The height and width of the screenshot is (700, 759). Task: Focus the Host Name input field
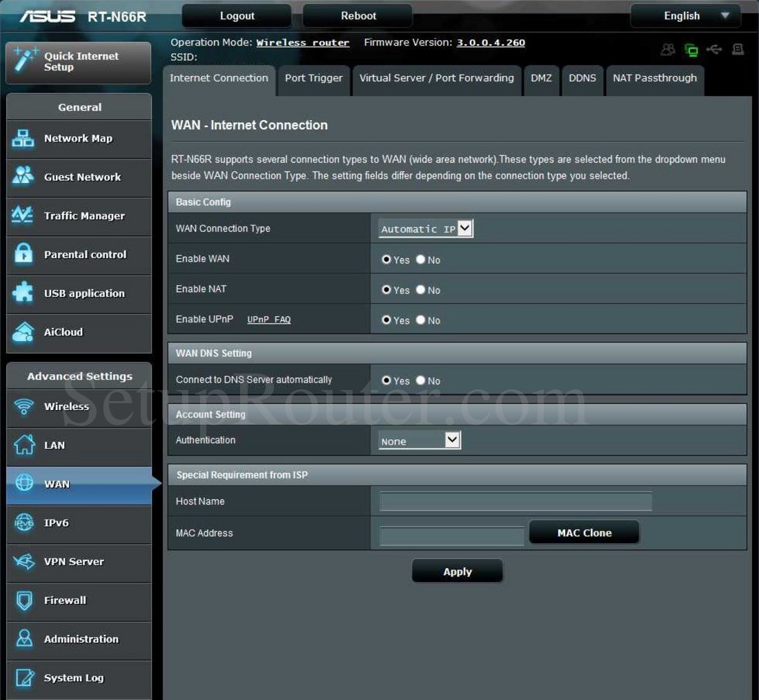pos(515,501)
